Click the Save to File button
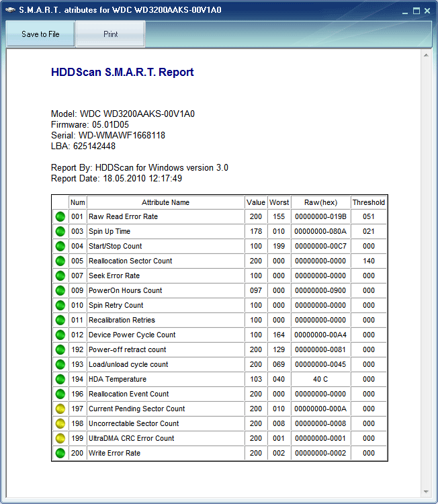Viewport: 438px width, 504px height. (40, 34)
